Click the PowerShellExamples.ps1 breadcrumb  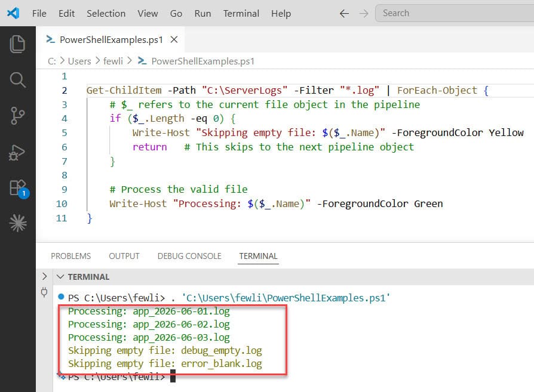click(202, 61)
